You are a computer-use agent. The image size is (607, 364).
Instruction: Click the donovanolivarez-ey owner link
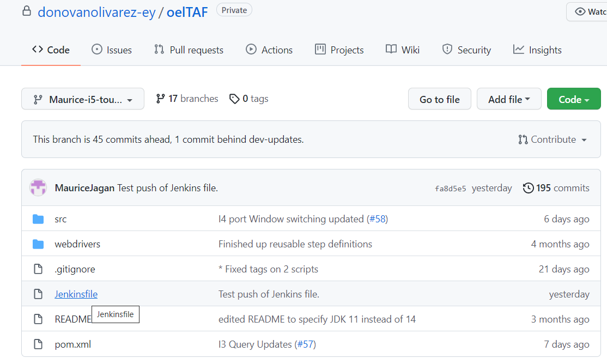tap(96, 12)
